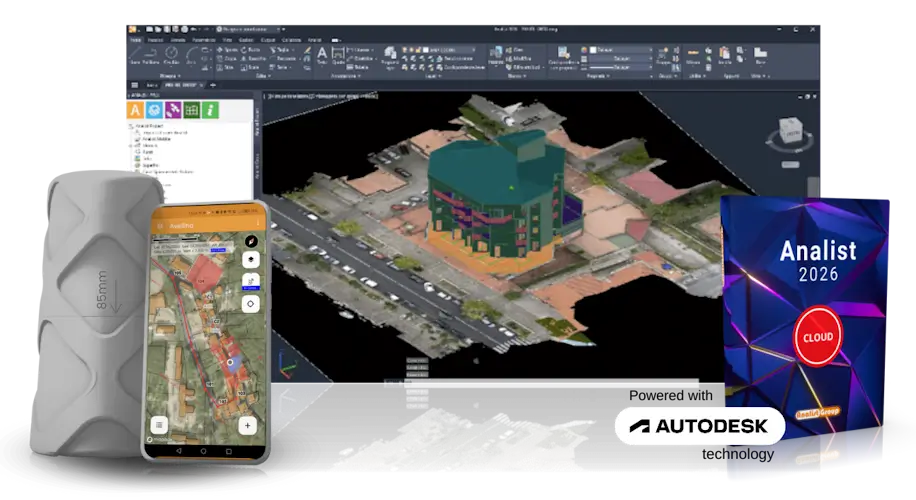
Task: Activate the Dimension (Quota) tool
Action: 338,56
